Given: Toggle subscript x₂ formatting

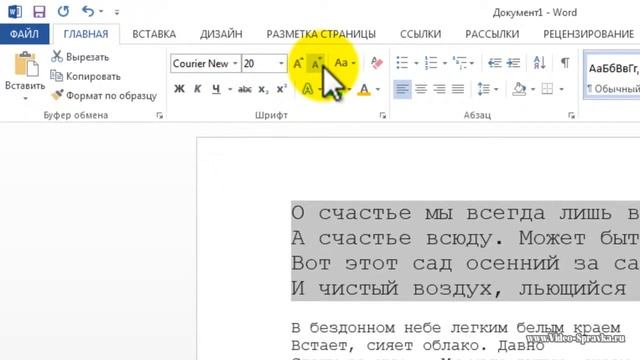Looking at the screenshot, I should (263, 89).
